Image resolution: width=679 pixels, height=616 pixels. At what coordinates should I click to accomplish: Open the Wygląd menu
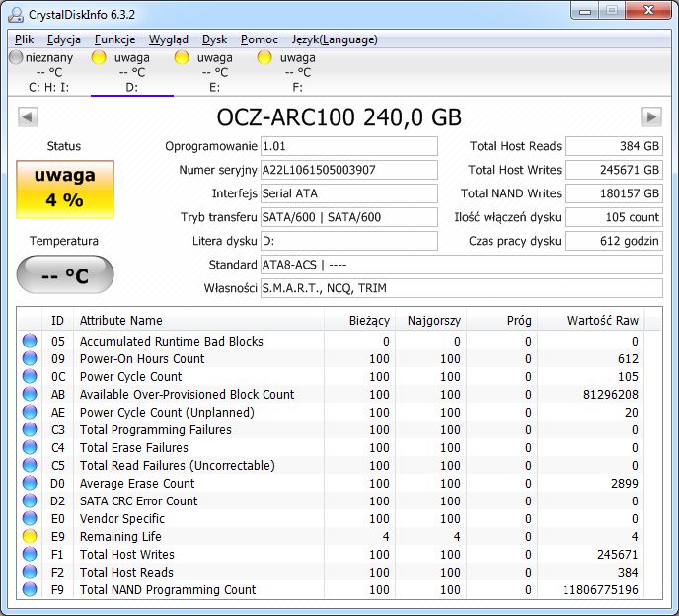pyautogui.click(x=169, y=39)
